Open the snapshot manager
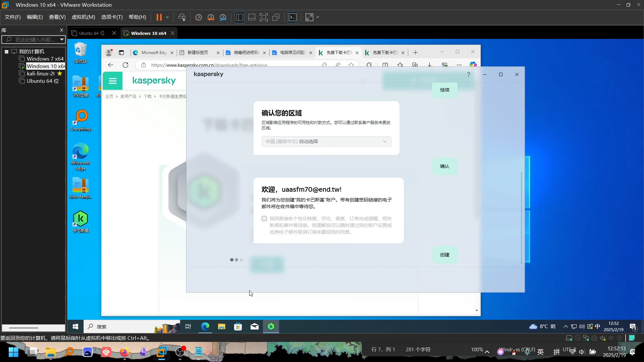This screenshot has width=644, height=362. tap(223, 17)
